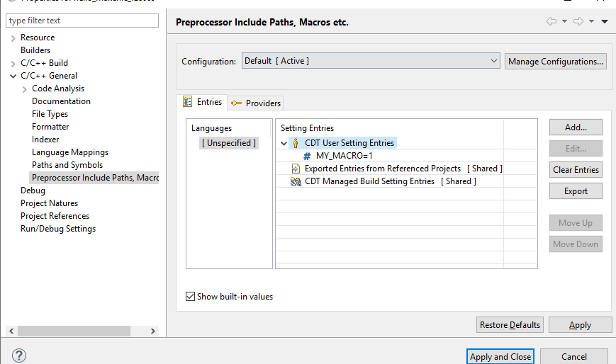Click the CDT User Setting Entries icon

pyautogui.click(x=296, y=143)
